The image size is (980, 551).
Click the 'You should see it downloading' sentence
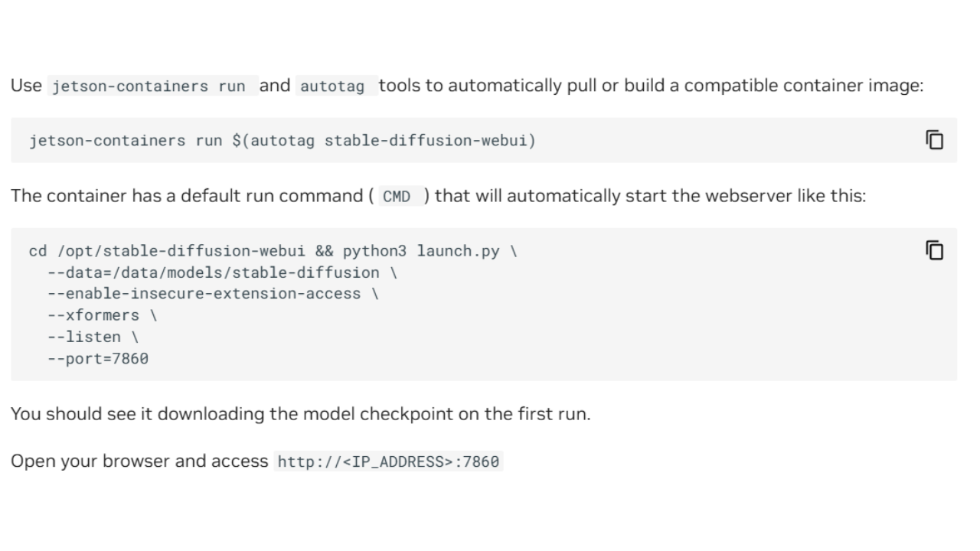(300, 415)
